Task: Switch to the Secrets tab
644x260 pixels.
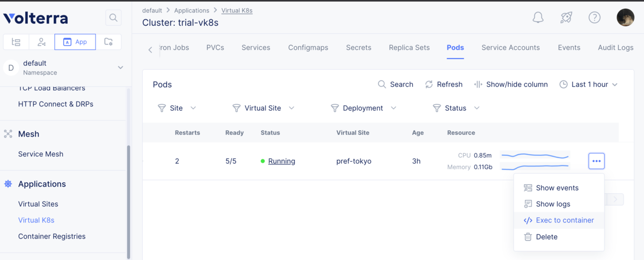Action: pos(358,47)
